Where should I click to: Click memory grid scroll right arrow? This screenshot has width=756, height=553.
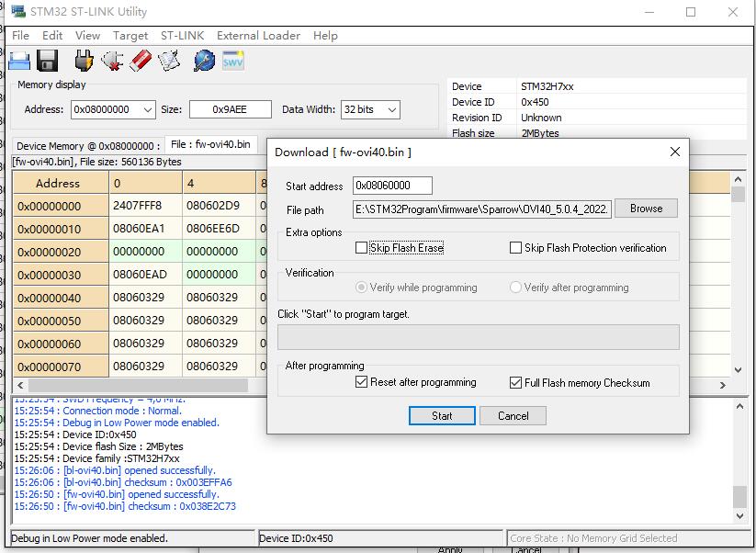[722, 385]
